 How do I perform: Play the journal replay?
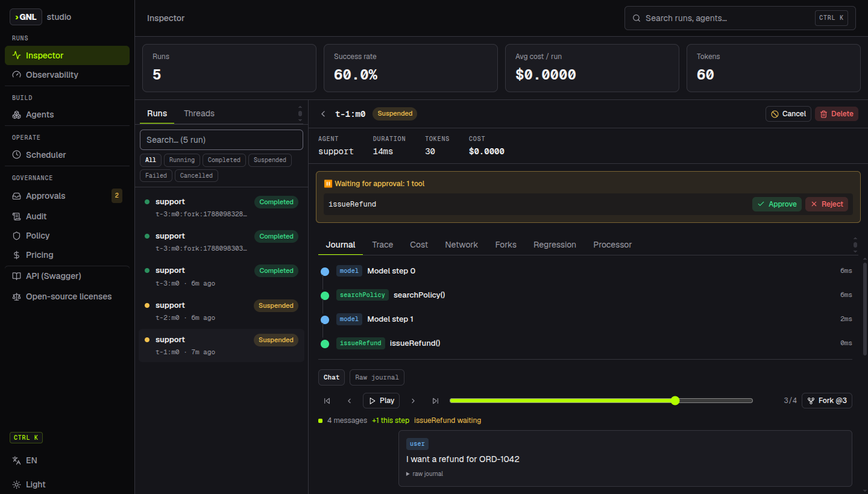click(381, 401)
